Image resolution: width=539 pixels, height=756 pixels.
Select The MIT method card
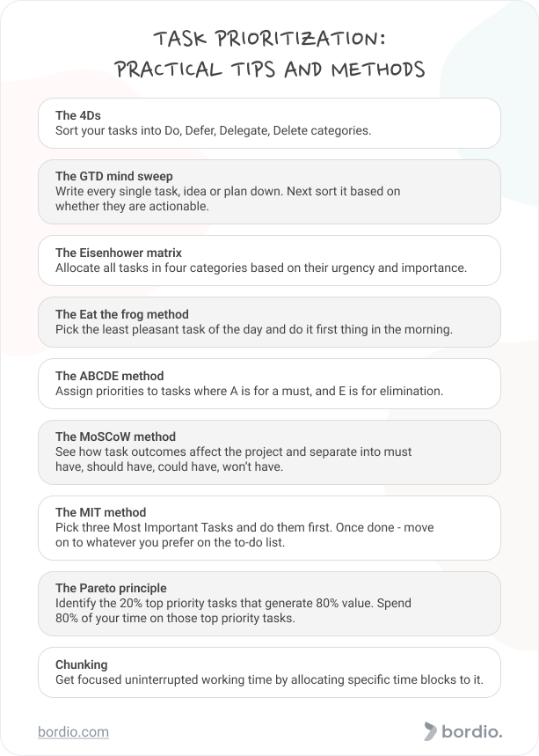point(269,528)
